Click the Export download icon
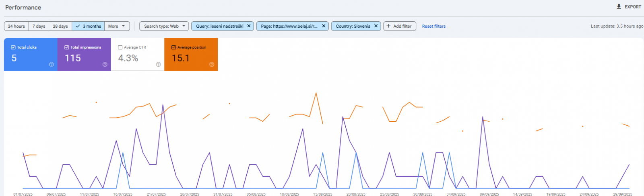 619,7
